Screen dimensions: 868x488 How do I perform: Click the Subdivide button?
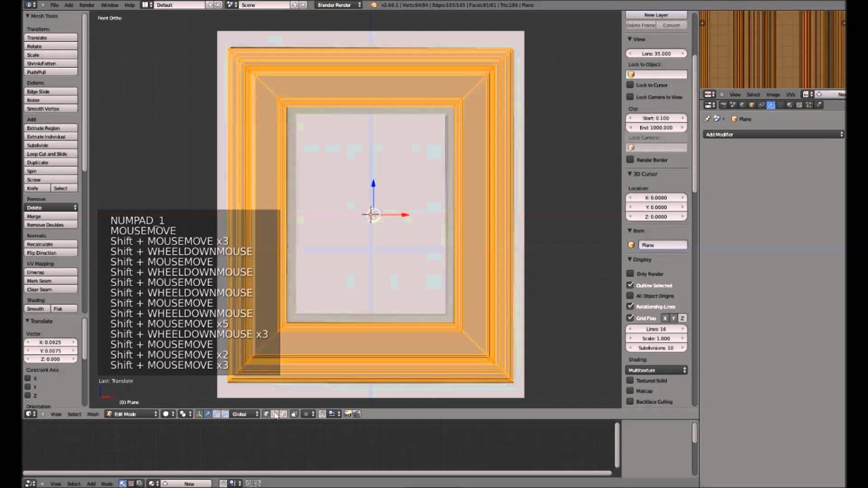coord(52,145)
